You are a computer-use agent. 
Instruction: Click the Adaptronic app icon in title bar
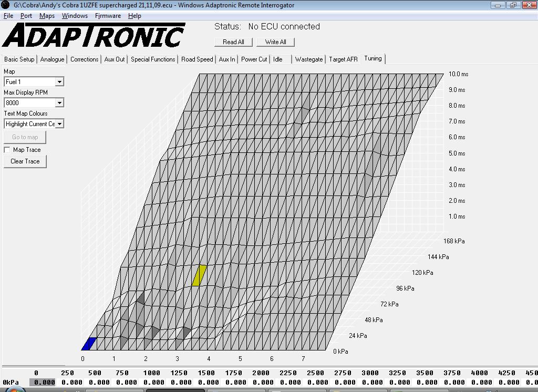click(x=5, y=5)
